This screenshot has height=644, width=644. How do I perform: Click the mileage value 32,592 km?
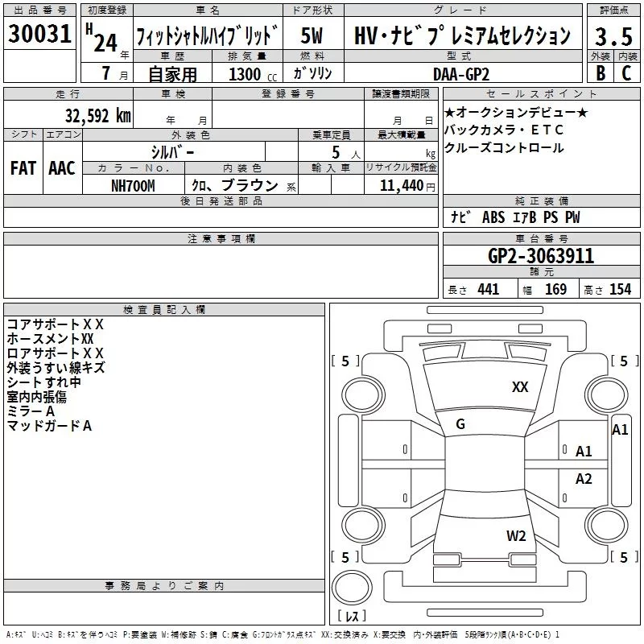coord(98,115)
